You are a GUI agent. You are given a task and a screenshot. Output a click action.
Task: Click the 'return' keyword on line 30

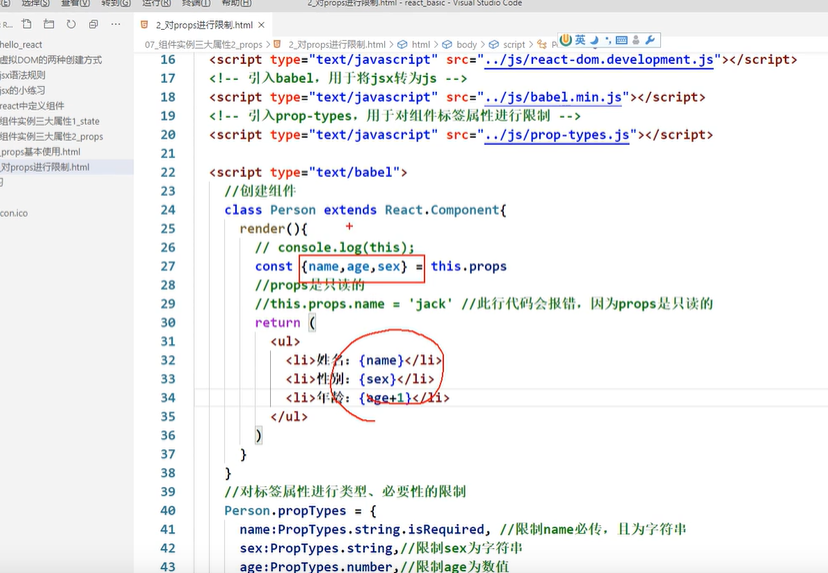[x=277, y=323]
